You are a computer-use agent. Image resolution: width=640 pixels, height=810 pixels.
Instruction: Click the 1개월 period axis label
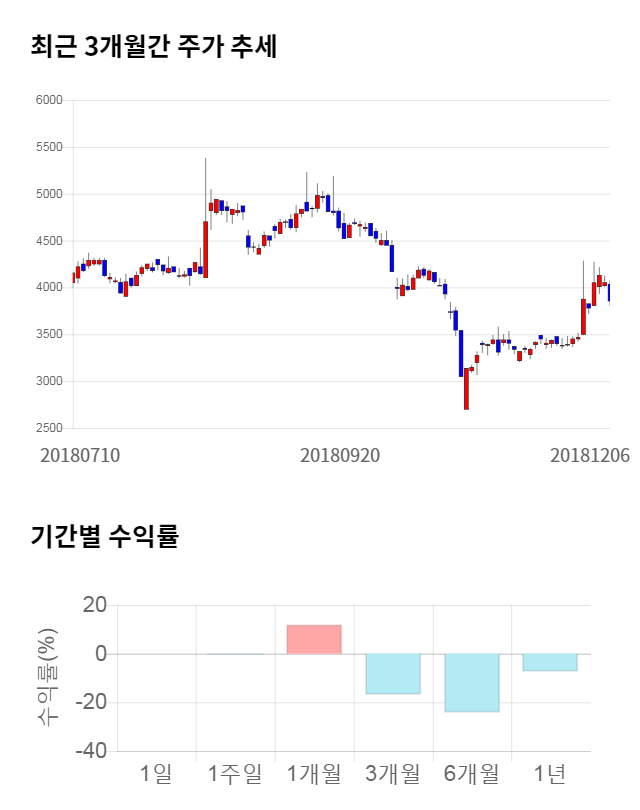tap(314, 773)
